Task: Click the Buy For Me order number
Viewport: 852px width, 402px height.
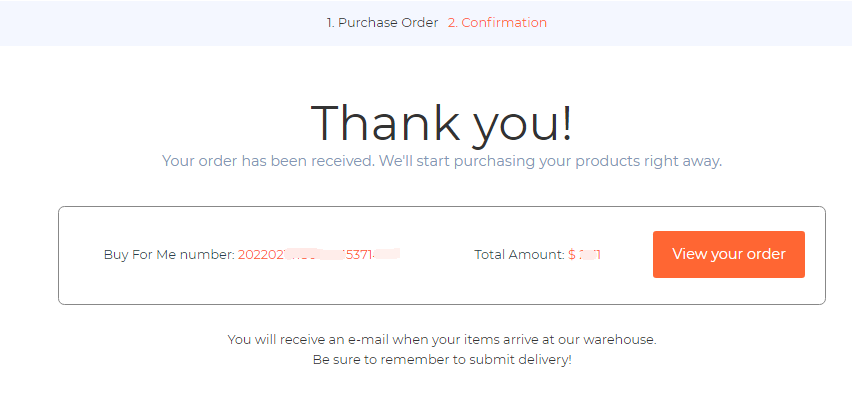Action: (x=319, y=254)
